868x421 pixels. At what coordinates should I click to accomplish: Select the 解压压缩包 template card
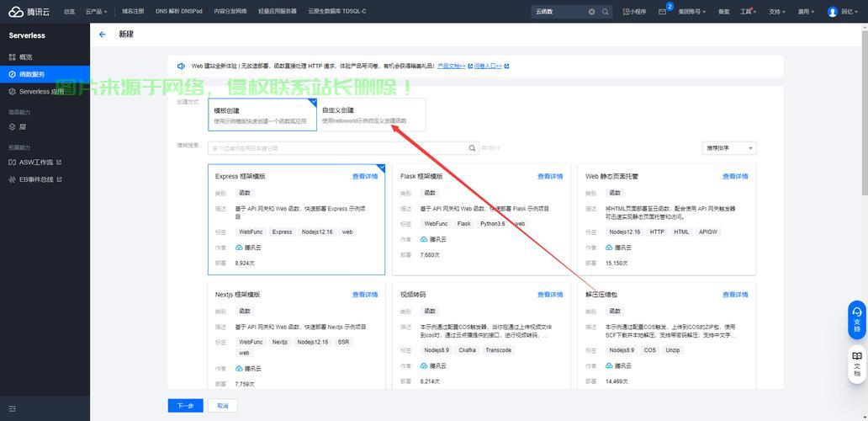pyautogui.click(x=666, y=336)
